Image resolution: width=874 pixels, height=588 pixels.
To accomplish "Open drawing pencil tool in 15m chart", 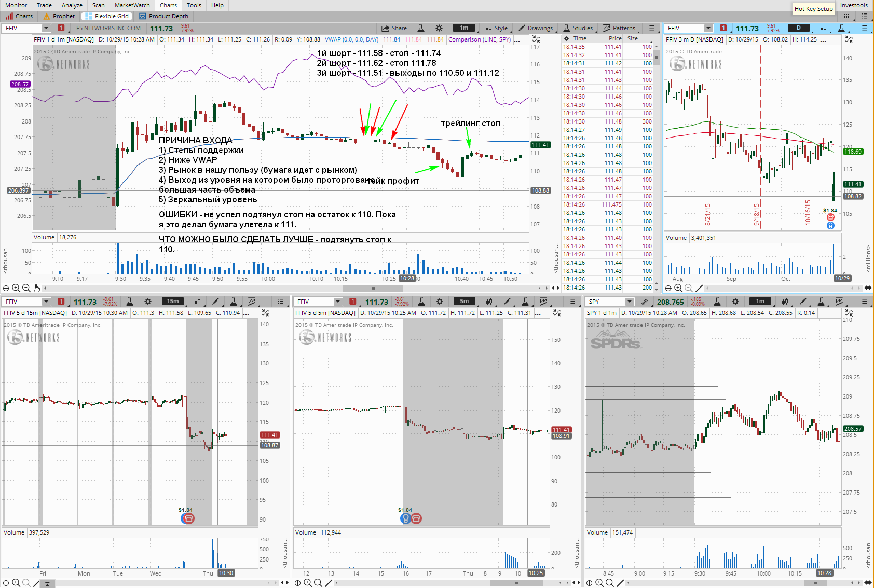I will pos(215,302).
